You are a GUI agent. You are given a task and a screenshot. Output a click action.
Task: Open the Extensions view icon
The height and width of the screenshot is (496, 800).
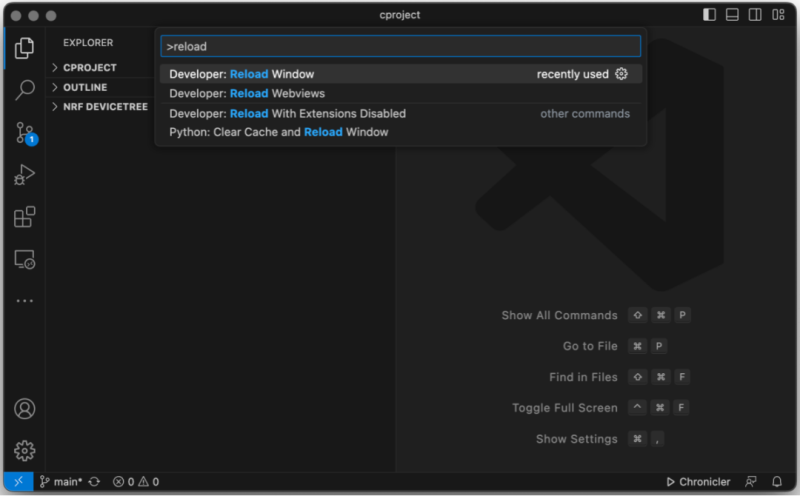pyautogui.click(x=25, y=217)
